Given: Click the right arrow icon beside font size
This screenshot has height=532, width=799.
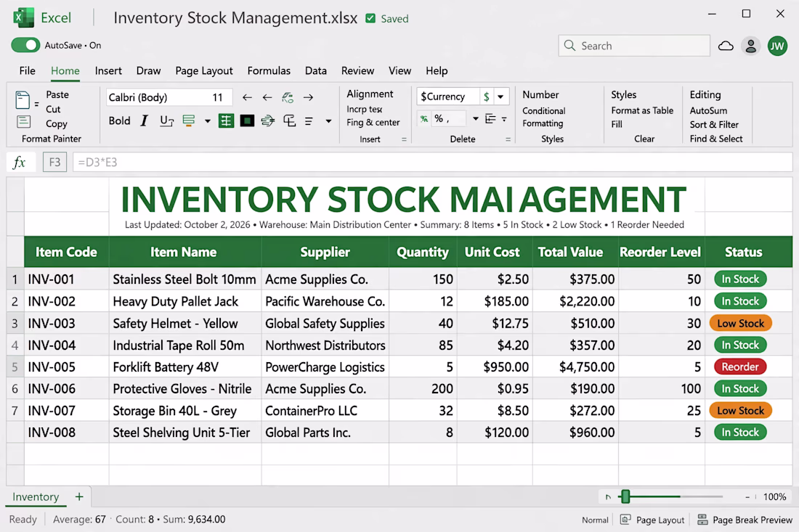Looking at the screenshot, I should click(x=308, y=97).
